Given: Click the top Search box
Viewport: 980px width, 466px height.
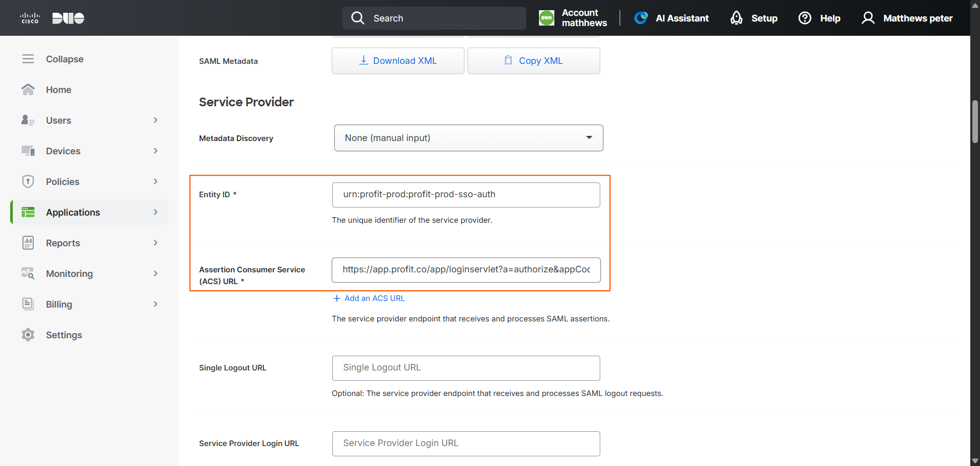Looking at the screenshot, I should 434,18.
